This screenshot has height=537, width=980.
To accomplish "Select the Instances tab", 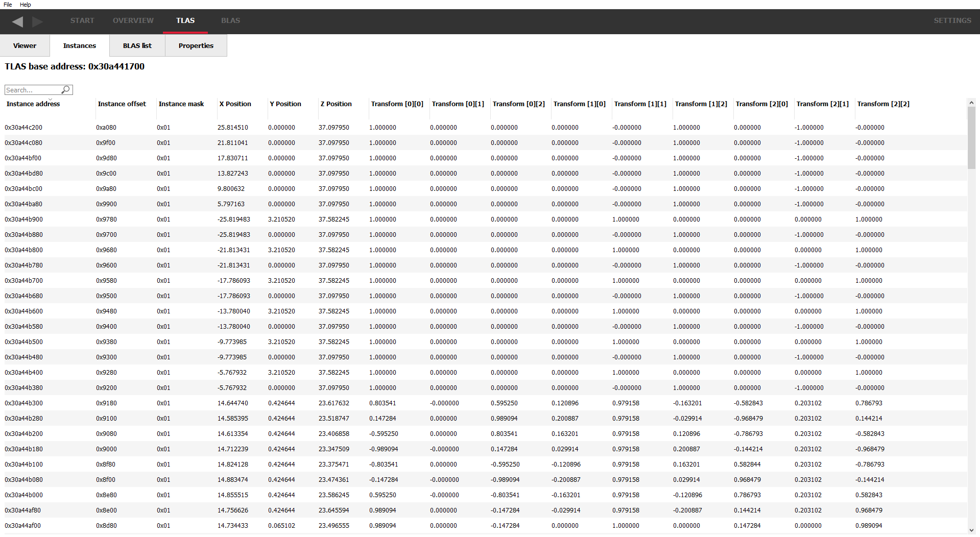I will pos(79,45).
